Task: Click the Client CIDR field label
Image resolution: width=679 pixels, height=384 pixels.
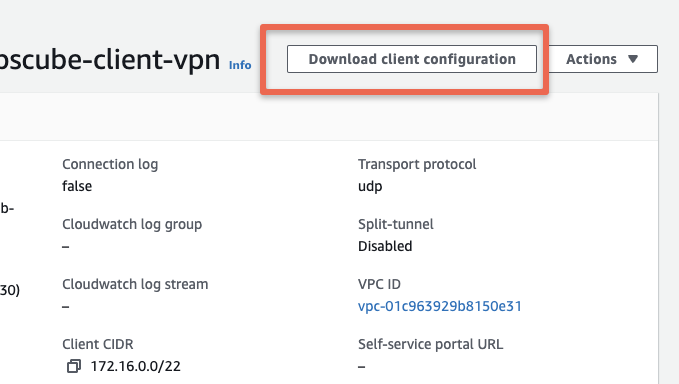Action: pos(98,345)
